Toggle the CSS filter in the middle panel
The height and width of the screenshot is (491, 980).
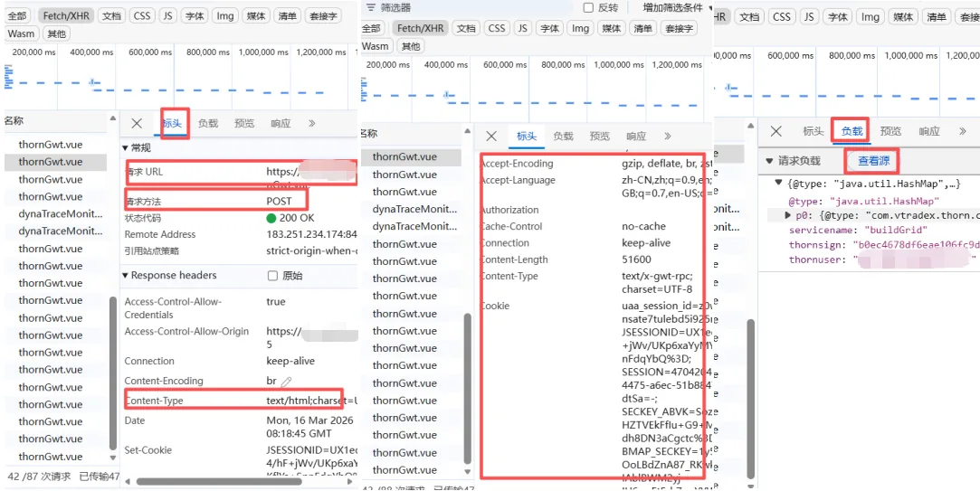pyautogui.click(x=497, y=28)
